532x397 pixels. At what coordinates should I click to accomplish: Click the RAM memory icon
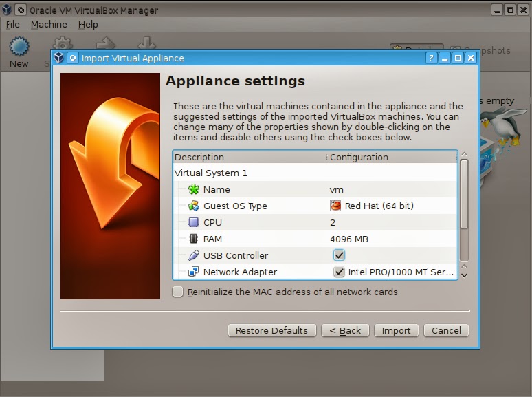point(193,239)
